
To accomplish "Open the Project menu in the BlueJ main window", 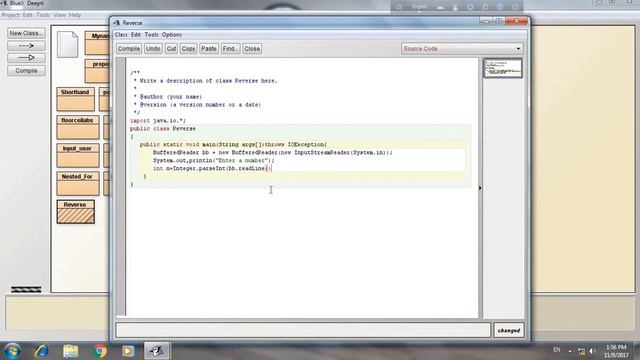I will pyautogui.click(x=11, y=15).
